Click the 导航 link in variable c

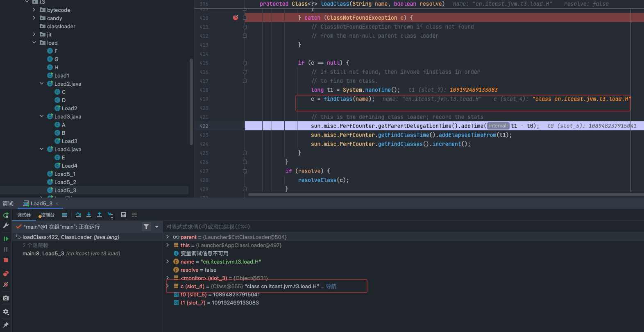click(x=331, y=287)
